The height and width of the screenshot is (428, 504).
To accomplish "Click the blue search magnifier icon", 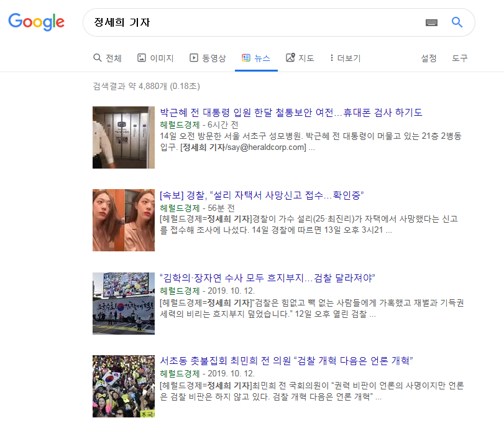I will [x=457, y=22].
